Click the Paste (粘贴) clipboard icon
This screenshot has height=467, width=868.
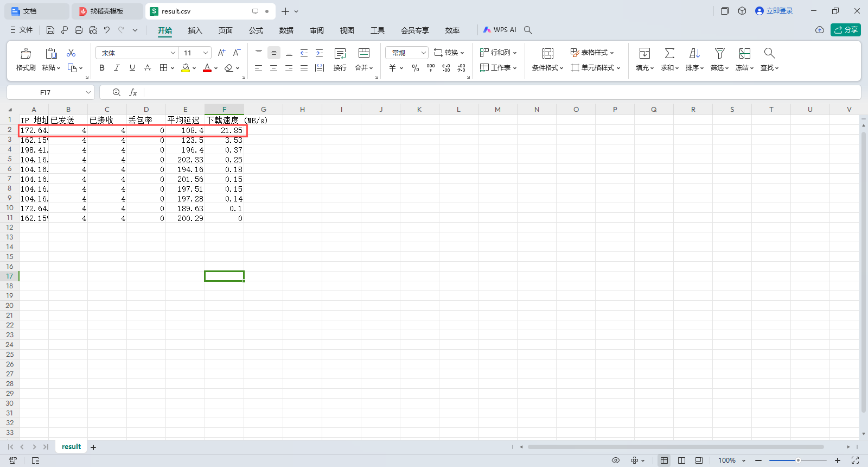[x=51, y=53]
